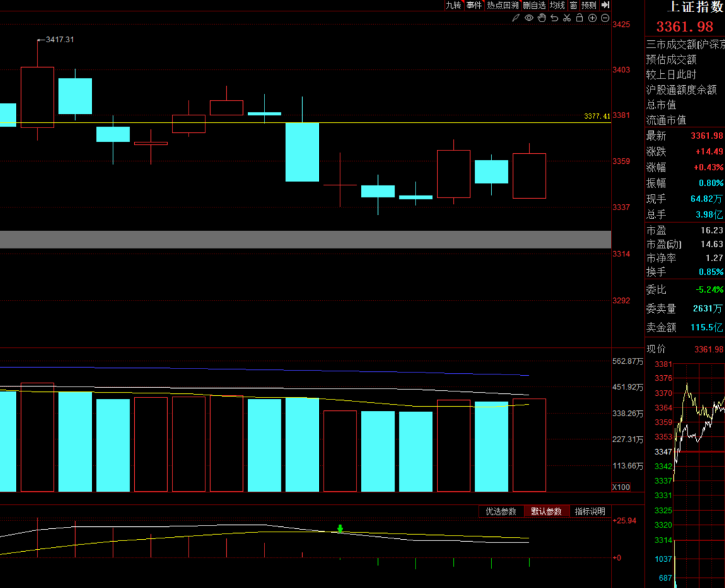This screenshot has width=725, height=588.
Task: Click the 委卖量 2631万 value
Action: [x=708, y=308]
